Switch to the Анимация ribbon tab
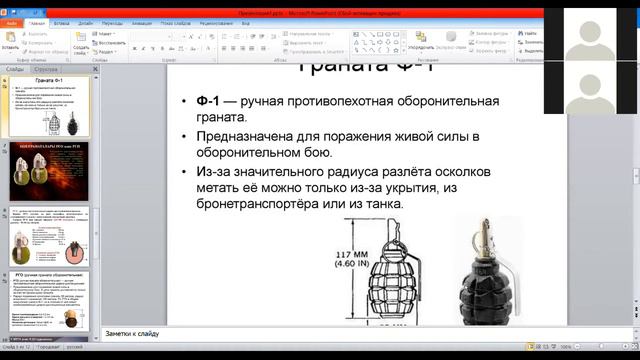 (x=142, y=23)
